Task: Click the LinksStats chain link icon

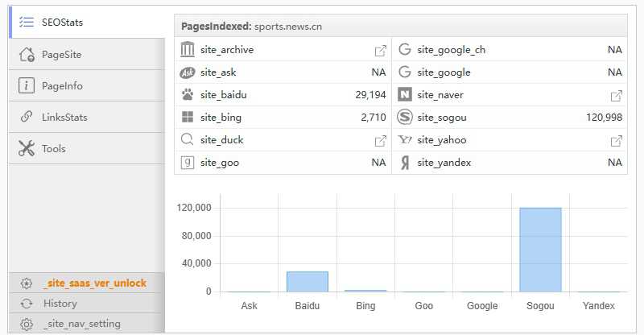Action: 27,117
